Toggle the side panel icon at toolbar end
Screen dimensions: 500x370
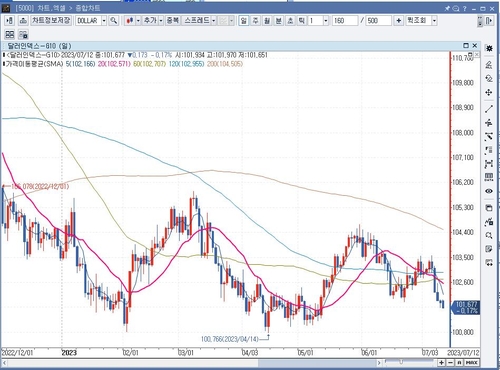489,21
